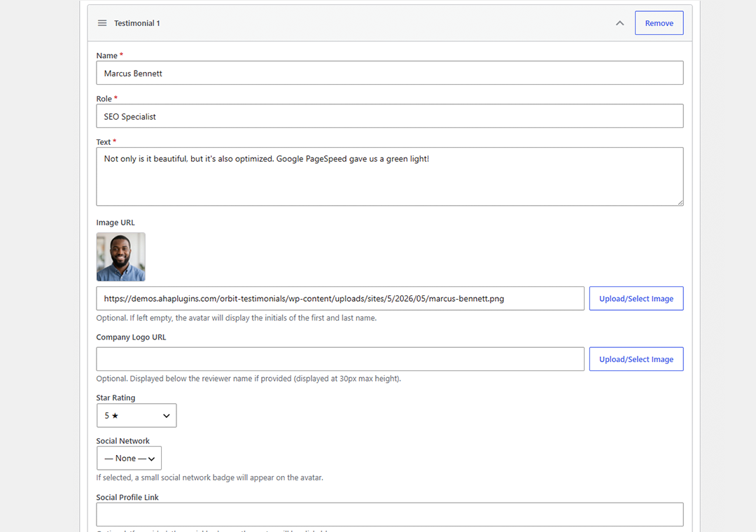Click the Name field label
This screenshot has height=532, width=756.
[106, 55]
